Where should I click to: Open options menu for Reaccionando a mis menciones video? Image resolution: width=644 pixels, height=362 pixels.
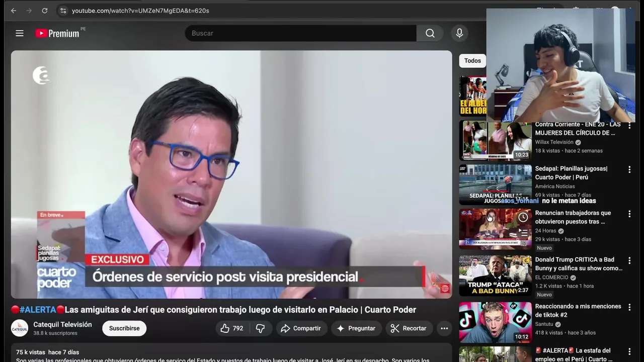point(629,308)
